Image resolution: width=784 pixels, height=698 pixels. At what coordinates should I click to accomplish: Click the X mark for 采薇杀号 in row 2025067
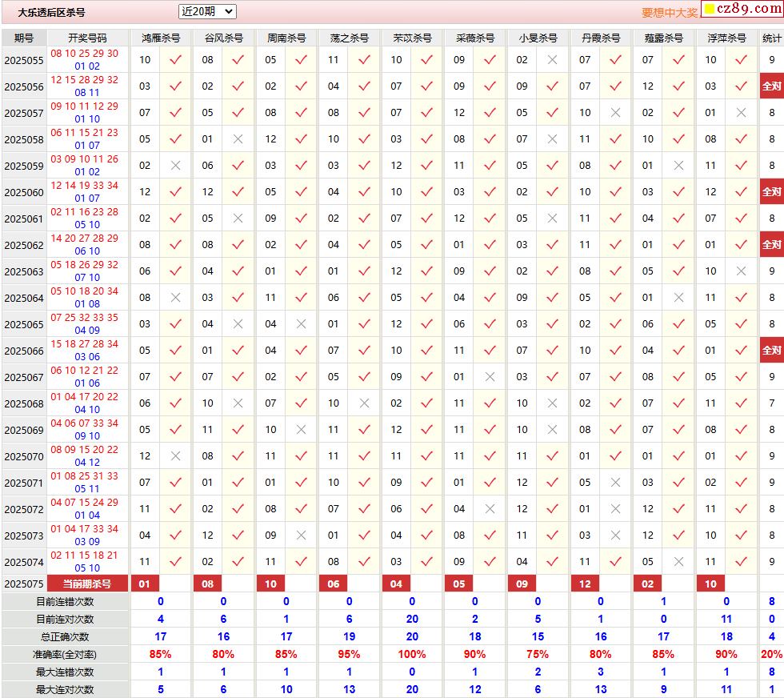point(490,377)
